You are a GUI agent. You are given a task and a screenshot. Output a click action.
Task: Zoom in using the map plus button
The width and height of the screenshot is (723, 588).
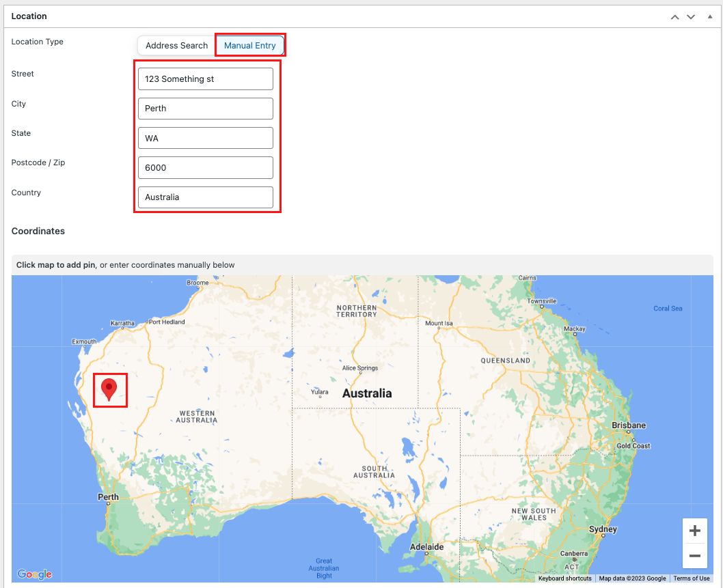point(694,531)
